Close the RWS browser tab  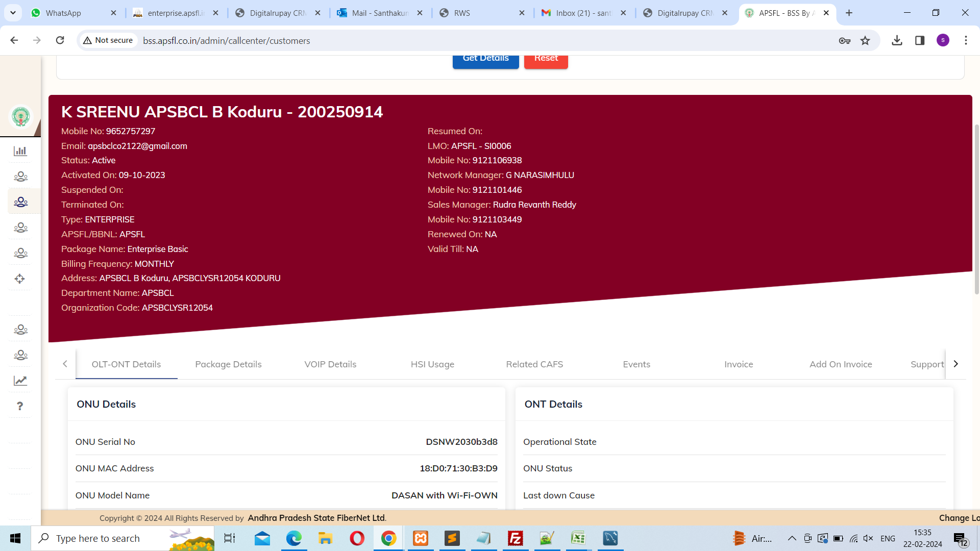point(522,13)
